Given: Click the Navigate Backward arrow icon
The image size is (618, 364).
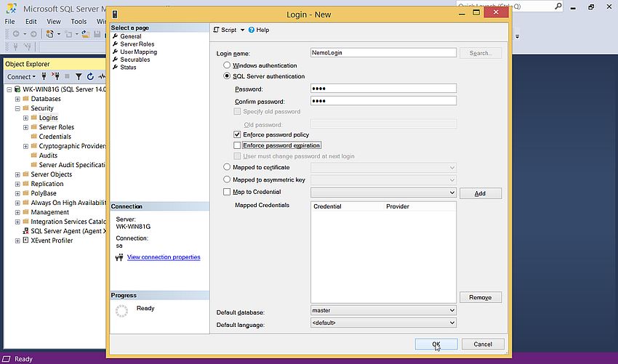Looking at the screenshot, I should click(x=16, y=34).
